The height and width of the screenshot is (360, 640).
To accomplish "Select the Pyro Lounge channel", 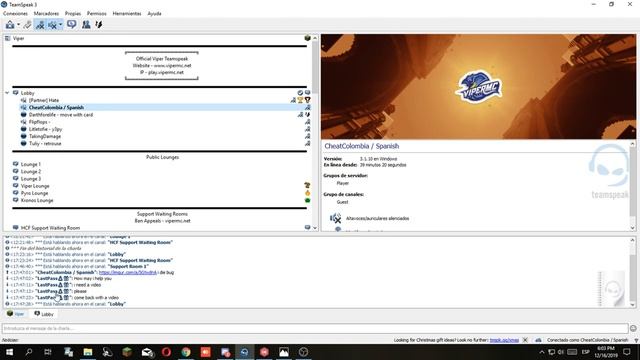I will (34, 193).
